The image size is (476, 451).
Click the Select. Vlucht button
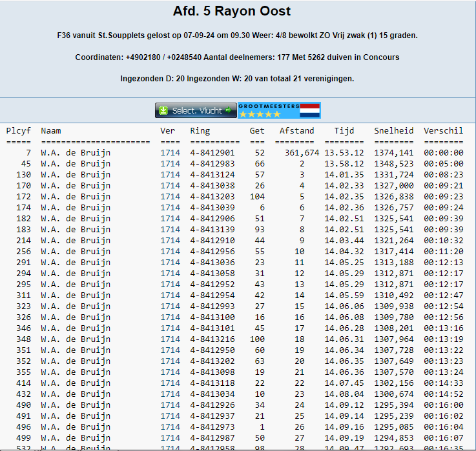pos(196,110)
